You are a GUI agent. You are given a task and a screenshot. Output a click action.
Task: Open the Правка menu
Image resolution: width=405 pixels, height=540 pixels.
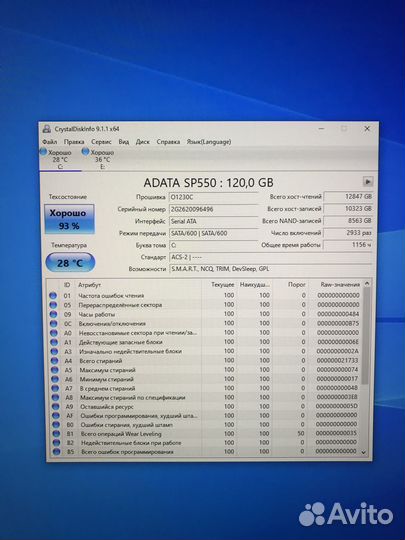point(74,142)
